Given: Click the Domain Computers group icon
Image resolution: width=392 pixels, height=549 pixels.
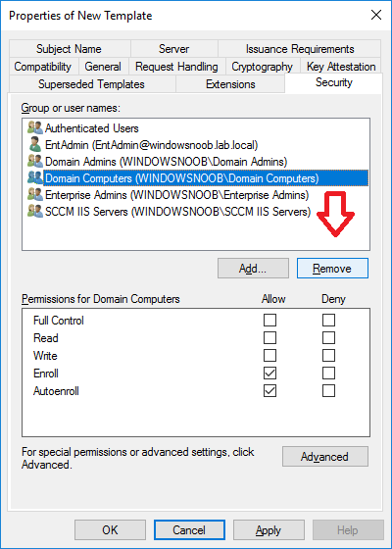Looking at the screenshot, I should click(35, 177).
